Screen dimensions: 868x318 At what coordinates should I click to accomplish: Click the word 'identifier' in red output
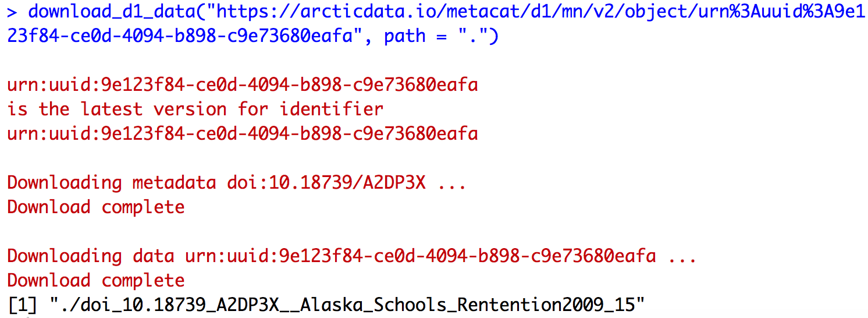click(x=332, y=109)
